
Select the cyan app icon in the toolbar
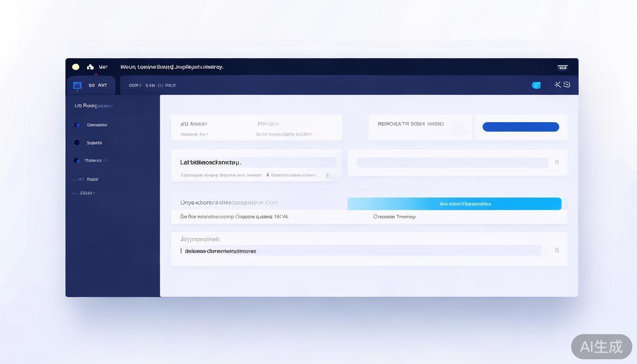pyautogui.click(x=536, y=85)
